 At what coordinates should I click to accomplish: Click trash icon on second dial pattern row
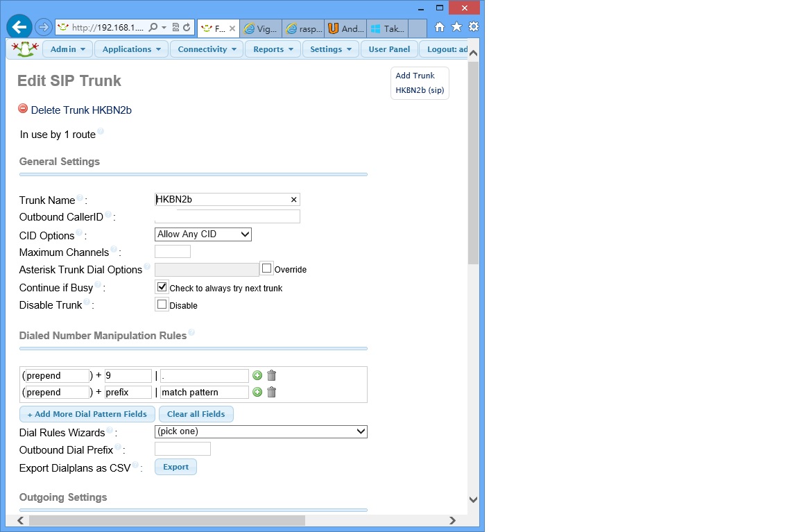click(272, 392)
